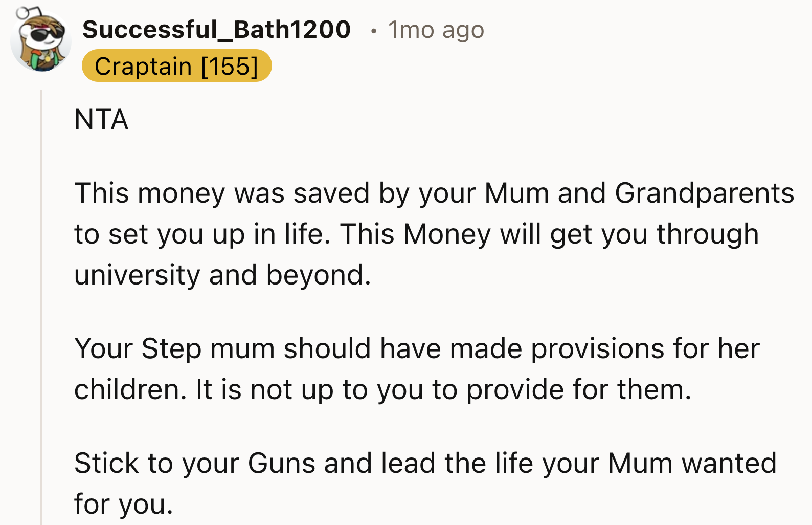Click the vertical thread collapse bar
Viewport: 812px width, 525px height.
(40, 307)
